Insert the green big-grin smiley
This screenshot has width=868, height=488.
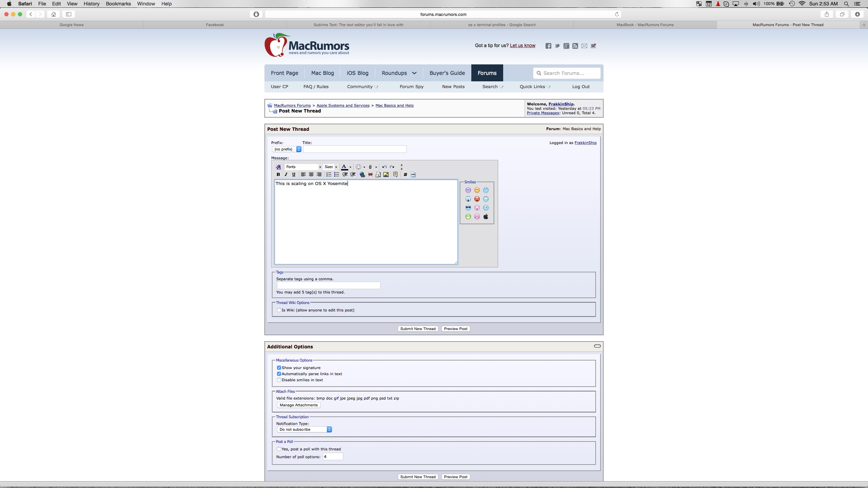tap(468, 217)
